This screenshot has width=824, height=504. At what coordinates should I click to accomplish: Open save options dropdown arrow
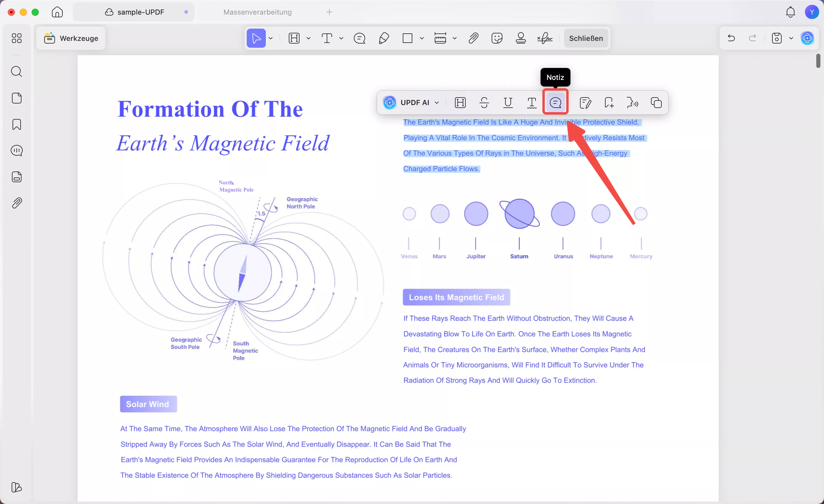[791, 38]
